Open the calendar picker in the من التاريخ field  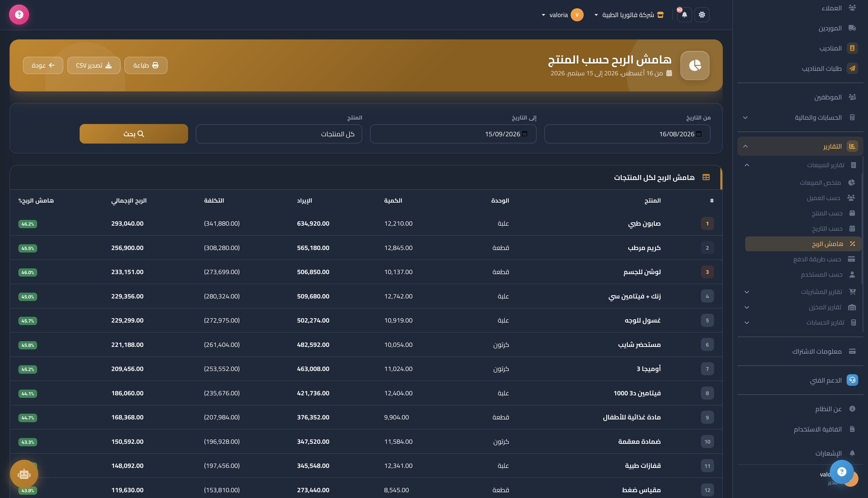point(699,134)
